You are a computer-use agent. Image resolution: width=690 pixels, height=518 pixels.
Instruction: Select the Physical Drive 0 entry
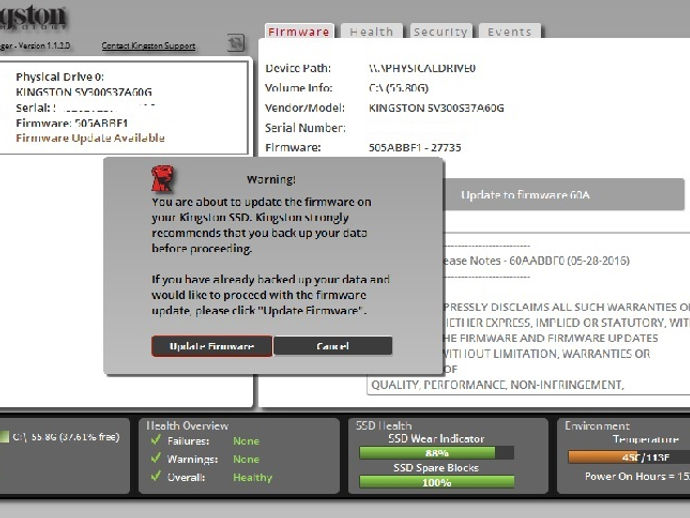(124, 108)
